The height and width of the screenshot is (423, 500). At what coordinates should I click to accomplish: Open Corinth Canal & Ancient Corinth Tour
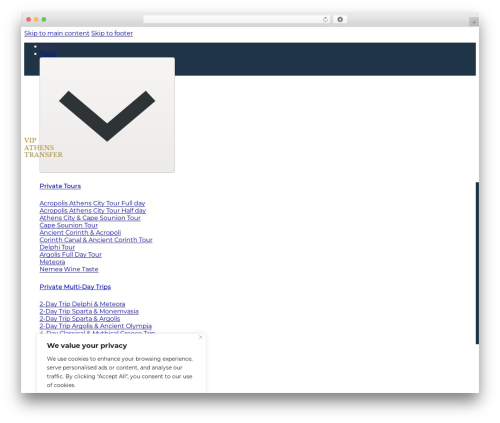(96, 240)
